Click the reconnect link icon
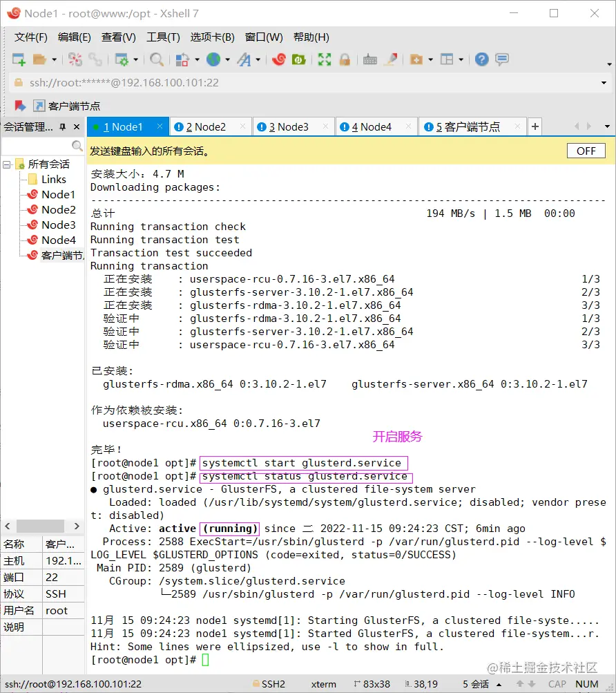Image resolution: width=616 pixels, height=693 pixels. [x=95, y=59]
